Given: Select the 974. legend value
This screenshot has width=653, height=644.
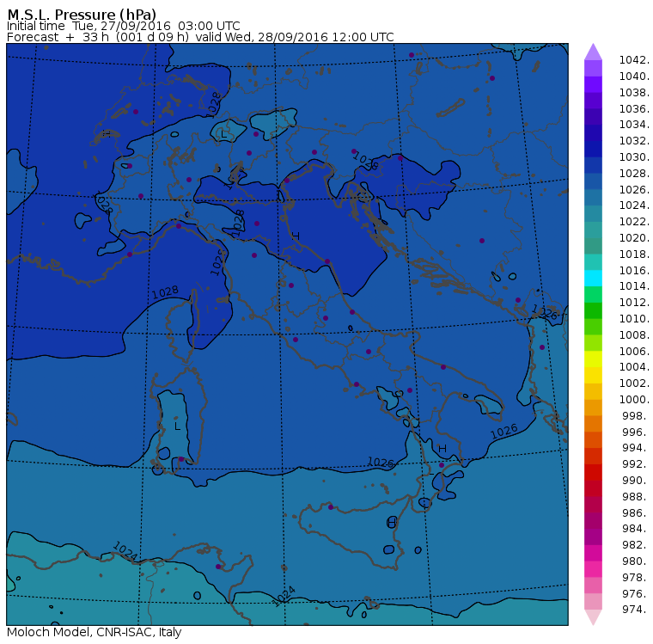Looking at the screenshot, I should (636, 610).
